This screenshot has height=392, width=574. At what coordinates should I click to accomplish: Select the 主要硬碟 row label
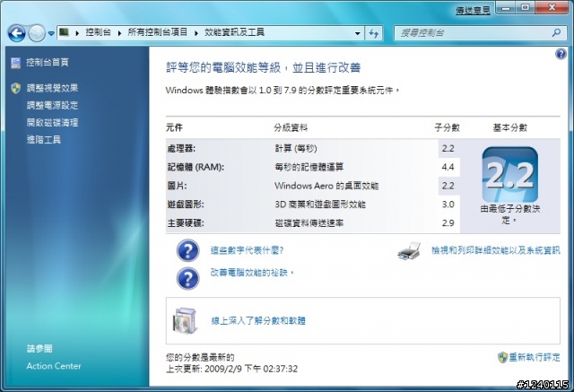click(x=186, y=223)
